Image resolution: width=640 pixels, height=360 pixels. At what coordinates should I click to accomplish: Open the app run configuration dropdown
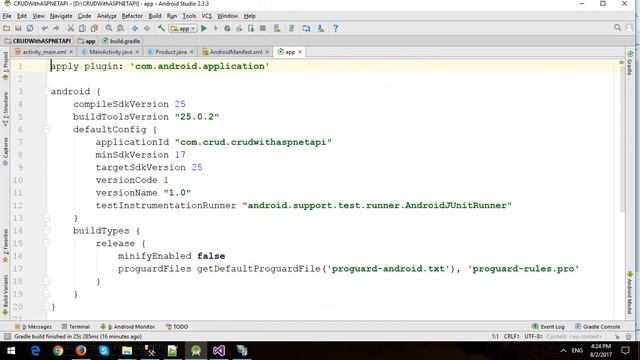(183, 29)
